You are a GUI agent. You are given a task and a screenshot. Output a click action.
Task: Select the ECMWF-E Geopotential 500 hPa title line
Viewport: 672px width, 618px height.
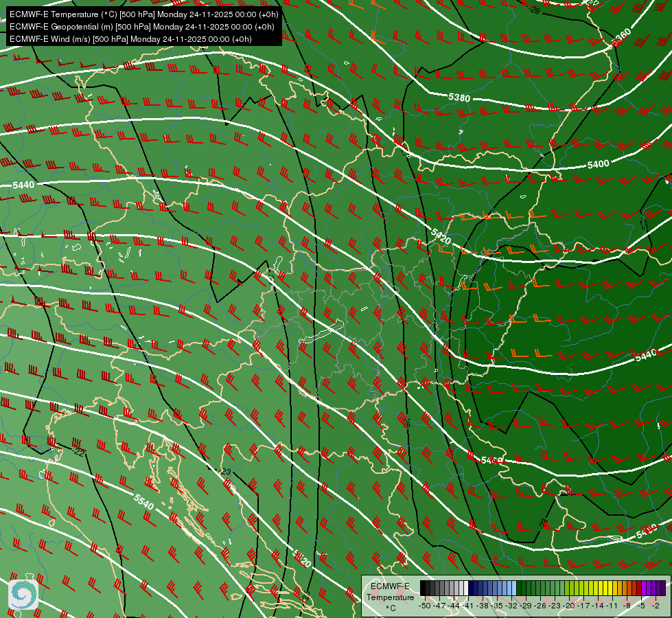[142, 27]
